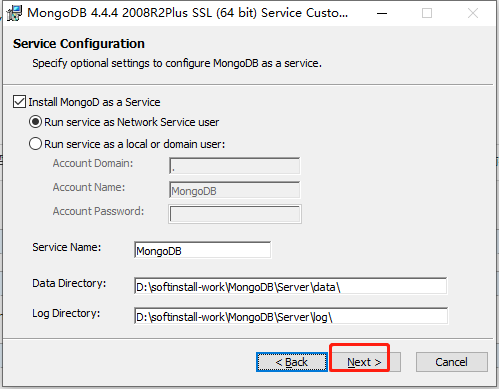Click the Service Name input field

203,250
